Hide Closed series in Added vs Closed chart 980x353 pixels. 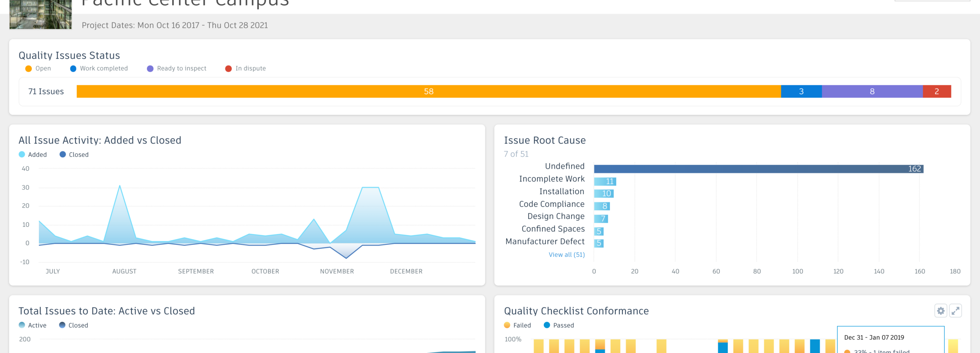(x=74, y=155)
